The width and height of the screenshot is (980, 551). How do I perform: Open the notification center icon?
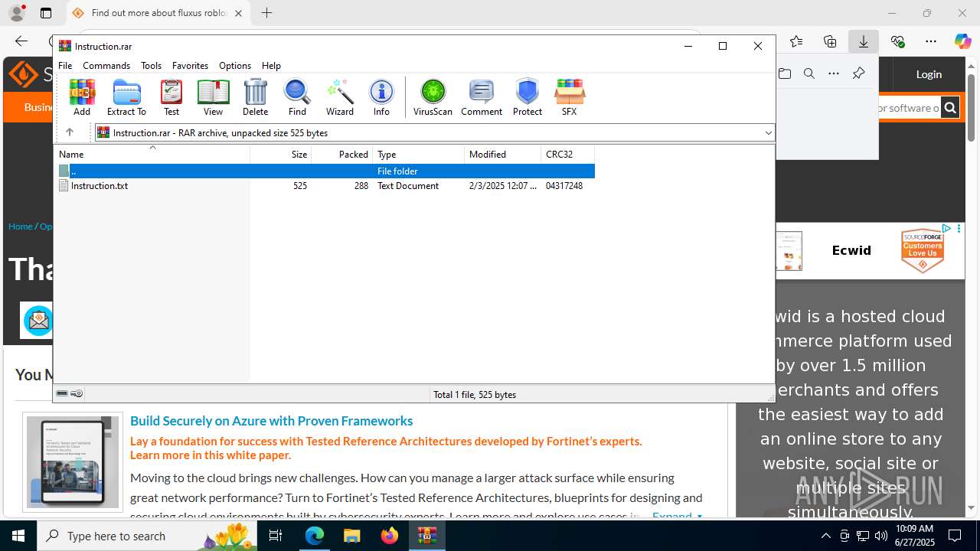(x=955, y=536)
